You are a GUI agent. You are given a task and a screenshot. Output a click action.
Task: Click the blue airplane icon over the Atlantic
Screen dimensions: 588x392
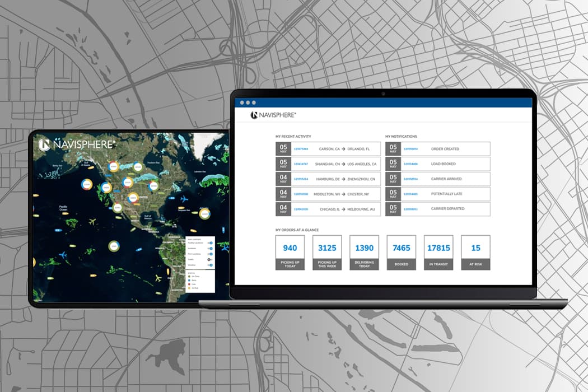(185, 199)
